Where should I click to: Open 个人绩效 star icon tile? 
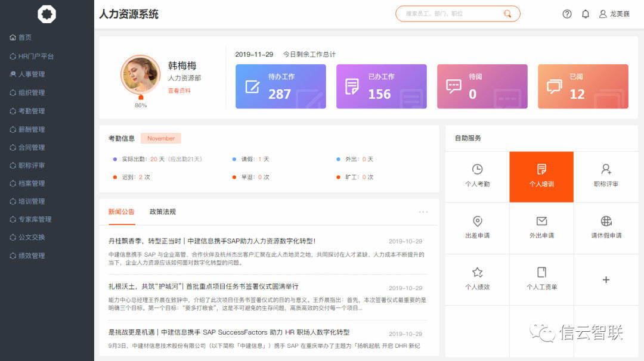pos(477,279)
